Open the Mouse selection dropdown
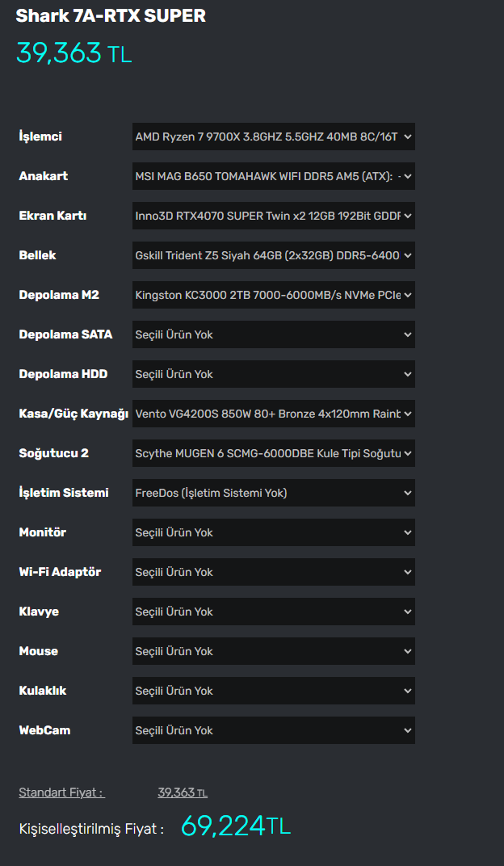The image size is (504, 866). click(x=273, y=651)
